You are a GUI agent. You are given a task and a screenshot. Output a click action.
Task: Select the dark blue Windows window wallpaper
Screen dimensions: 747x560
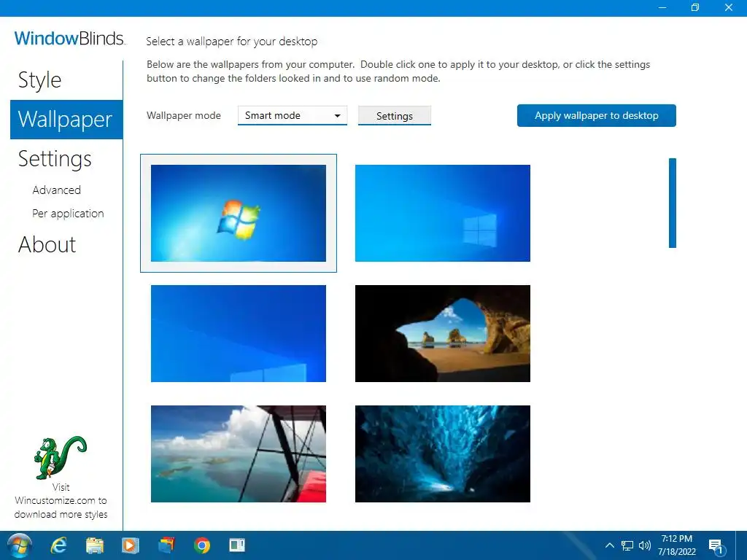point(239,333)
